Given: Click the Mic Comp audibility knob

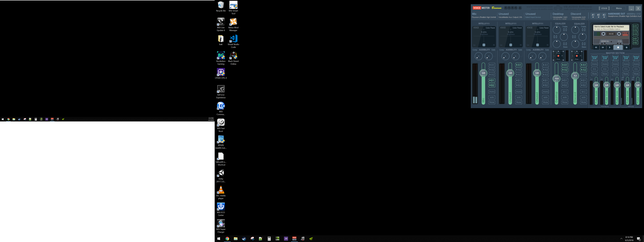Looking at the screenshot, I should [479, 56].
